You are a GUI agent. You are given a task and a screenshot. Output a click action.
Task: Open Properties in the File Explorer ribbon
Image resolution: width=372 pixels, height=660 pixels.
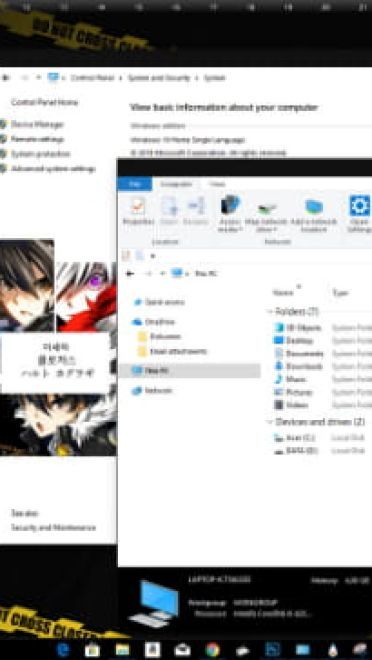[138, 212]
